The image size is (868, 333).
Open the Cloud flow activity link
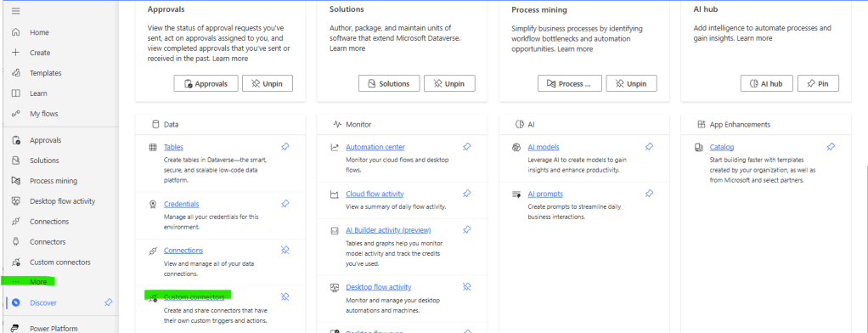[375, 194]
